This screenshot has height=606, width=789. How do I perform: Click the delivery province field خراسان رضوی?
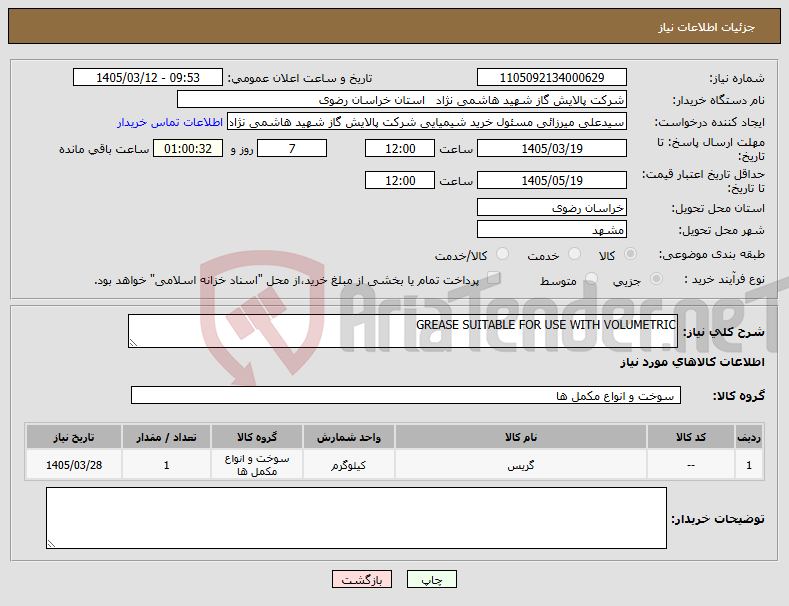coord(552,207)
